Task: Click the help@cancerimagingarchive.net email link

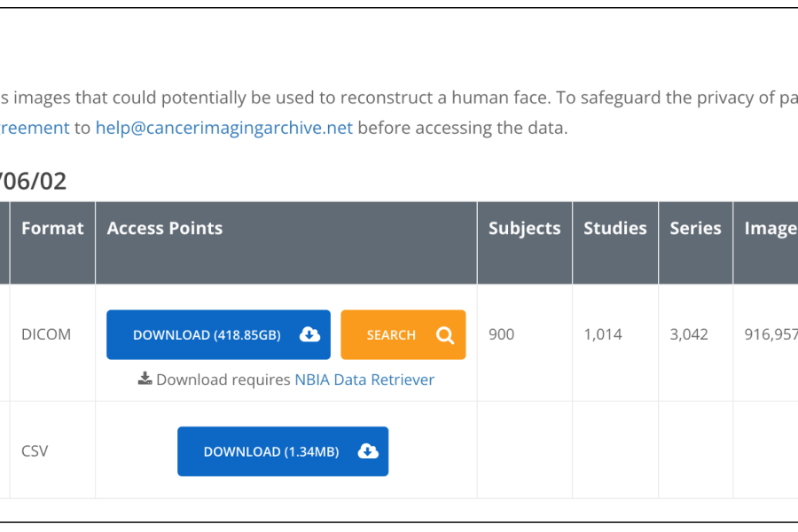Action: 224,128
